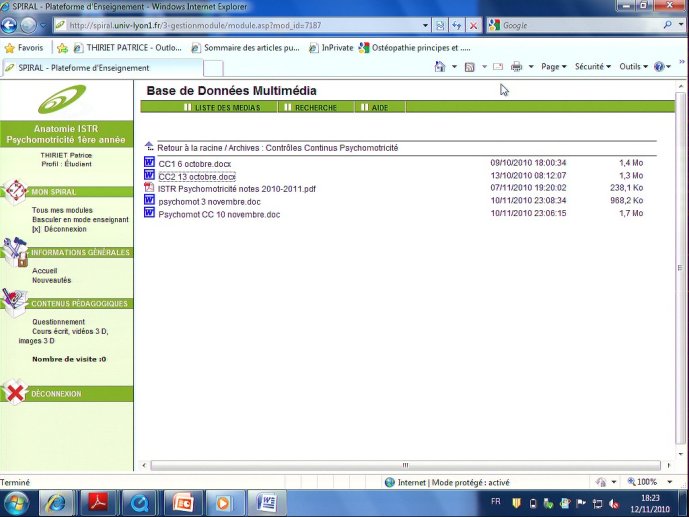Click Retour à la racine link

tap(190, 148)
